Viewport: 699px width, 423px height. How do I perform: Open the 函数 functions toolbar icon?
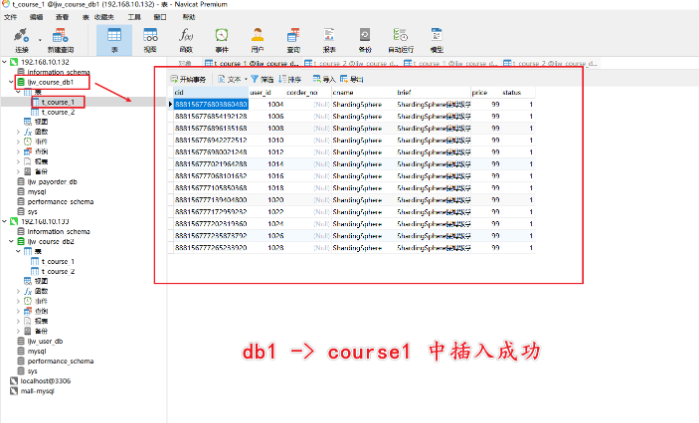pyautogui.click(x=186, y=40)
